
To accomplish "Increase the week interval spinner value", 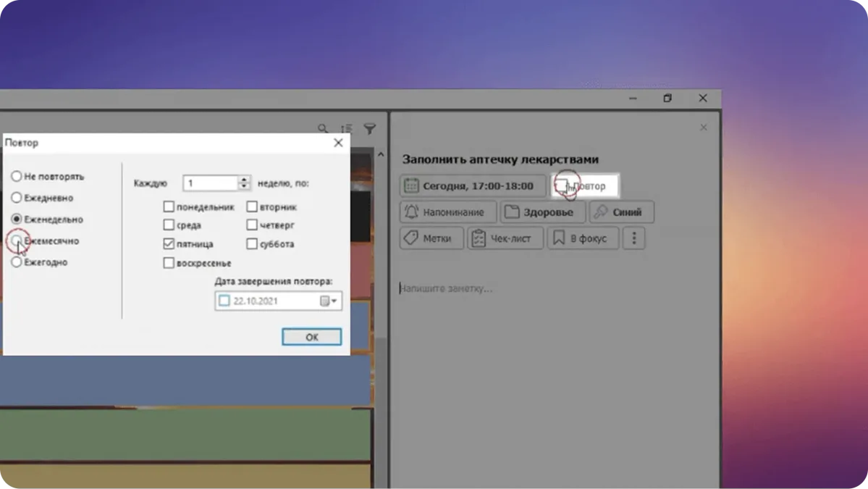I will coord(245,180).
